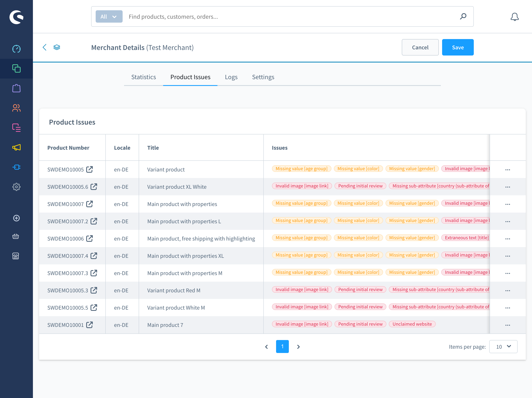Select the Product Issues tab
The height and width of the screenshot is (398, 532).
click(x=190, y=77)
